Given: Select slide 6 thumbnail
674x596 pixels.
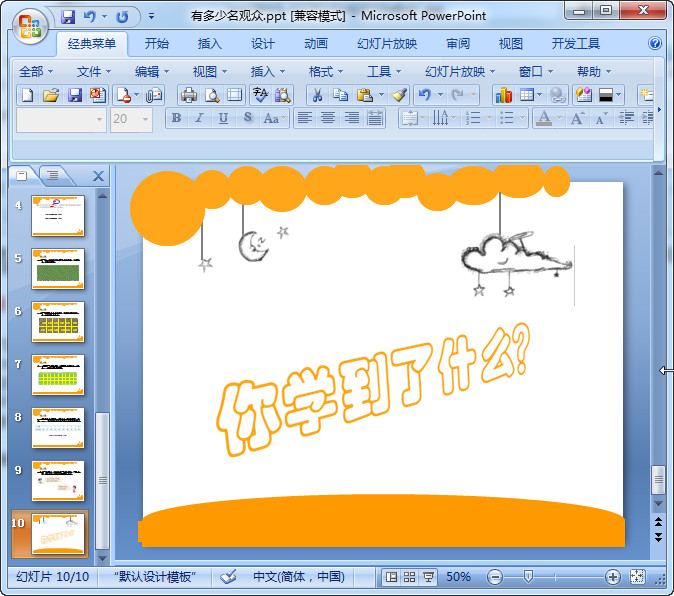Looking at the screenshot, I should [x=58, y=321].
